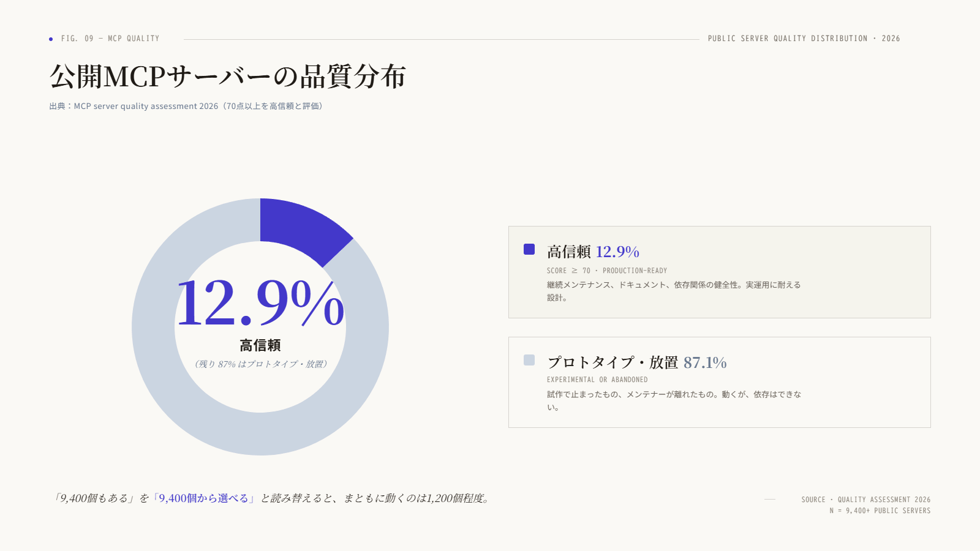Click the description starting 試作で止まったもの
The height and width of the screenshot is (551, 980).
tap(674, 400)
